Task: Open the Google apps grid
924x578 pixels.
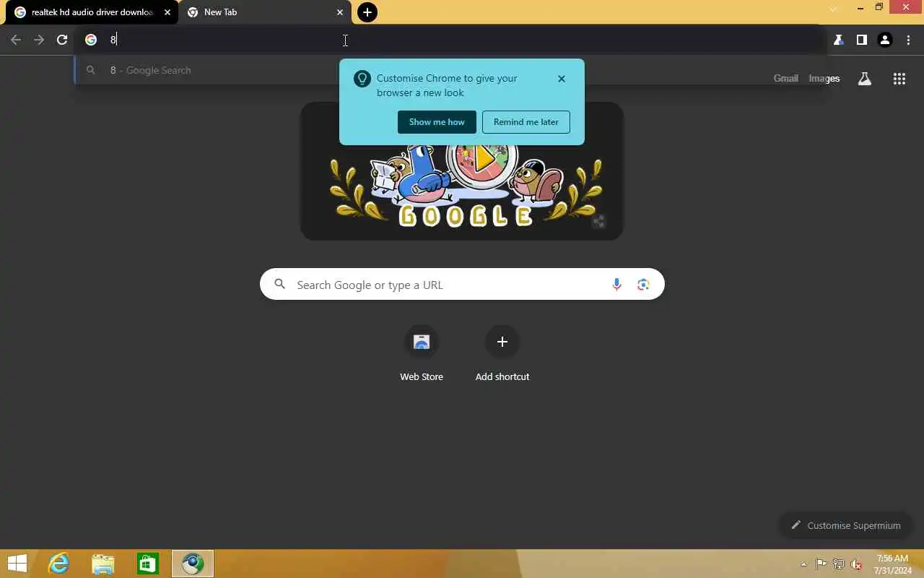Action: (899, 79)
